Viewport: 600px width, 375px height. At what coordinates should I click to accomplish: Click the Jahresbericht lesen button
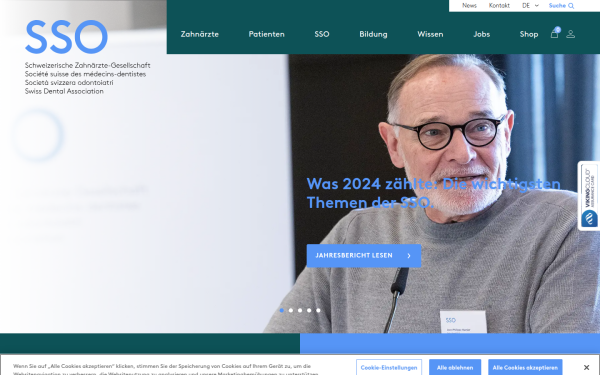tap(364, 256)
